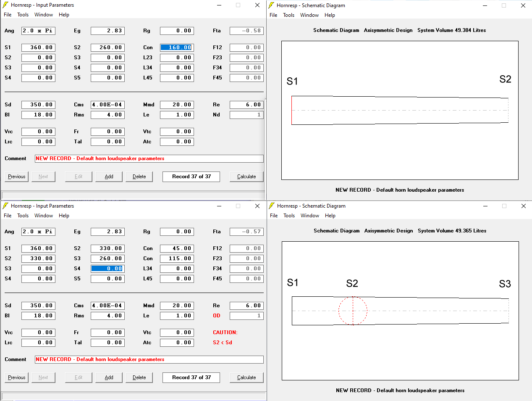
Task: Open Tools menu in upper Input Parameters window
Action: click(x=23, y=15)
